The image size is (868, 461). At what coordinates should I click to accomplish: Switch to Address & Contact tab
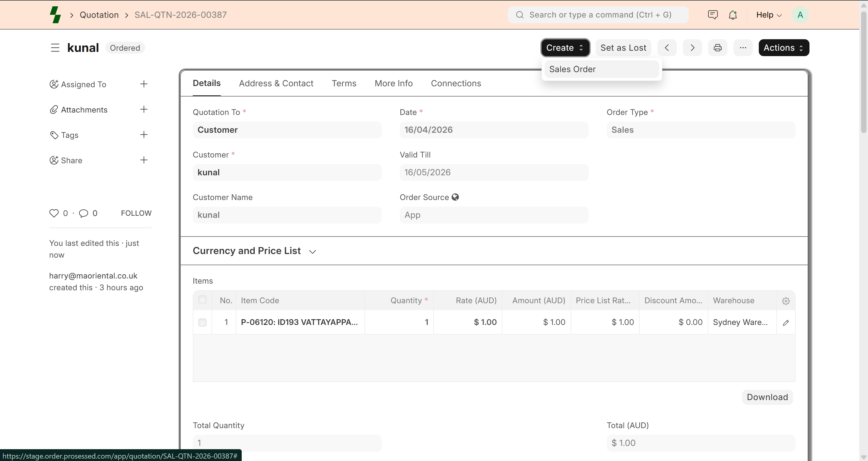[276, 83]
